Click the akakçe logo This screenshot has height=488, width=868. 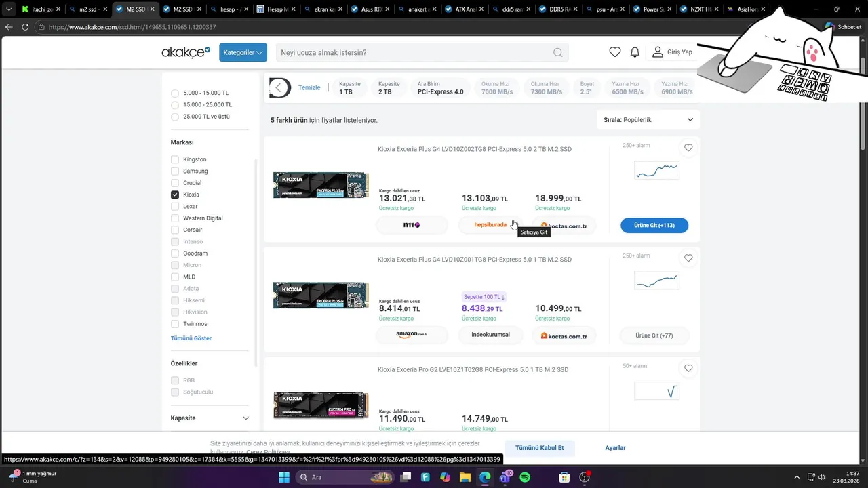pos(186,52)
